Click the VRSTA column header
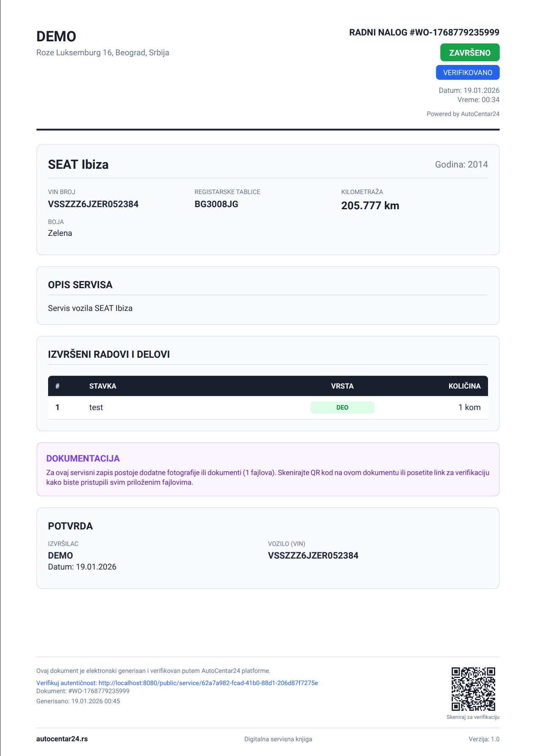 pos(342,386)
